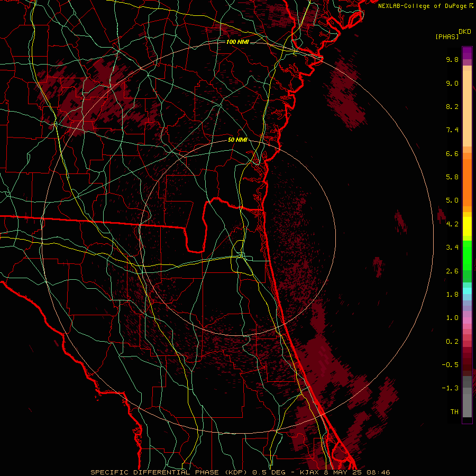Click the [PHAS] label above color bar

(x=447, y=36)
